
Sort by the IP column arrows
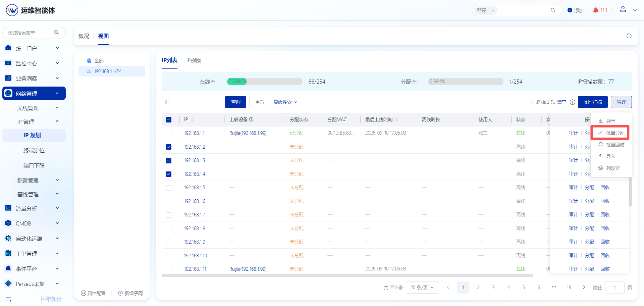tap(192, 119)
